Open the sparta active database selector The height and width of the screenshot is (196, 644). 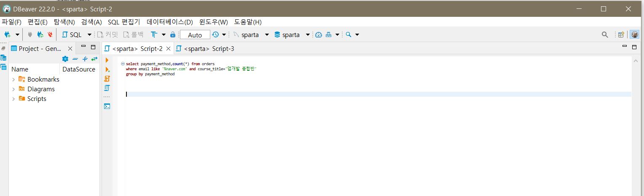(292, 35)
